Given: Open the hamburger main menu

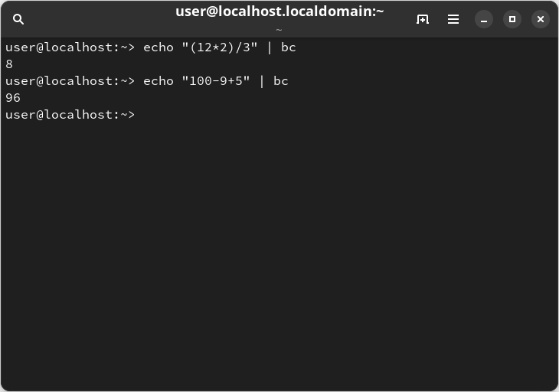Looking at the screenshot, I should [x=453, y=19].
